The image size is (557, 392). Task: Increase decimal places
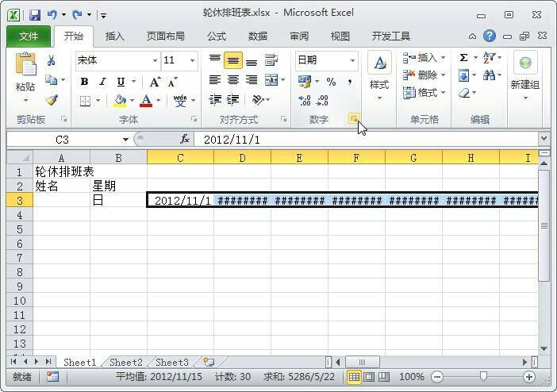tap(305, 101)
